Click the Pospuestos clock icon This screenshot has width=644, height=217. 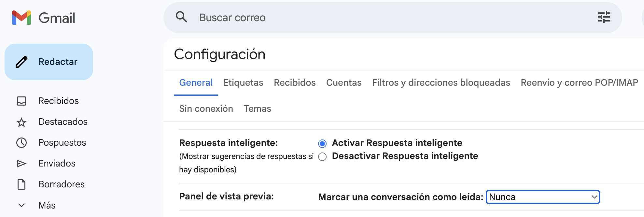click(21, 142)
